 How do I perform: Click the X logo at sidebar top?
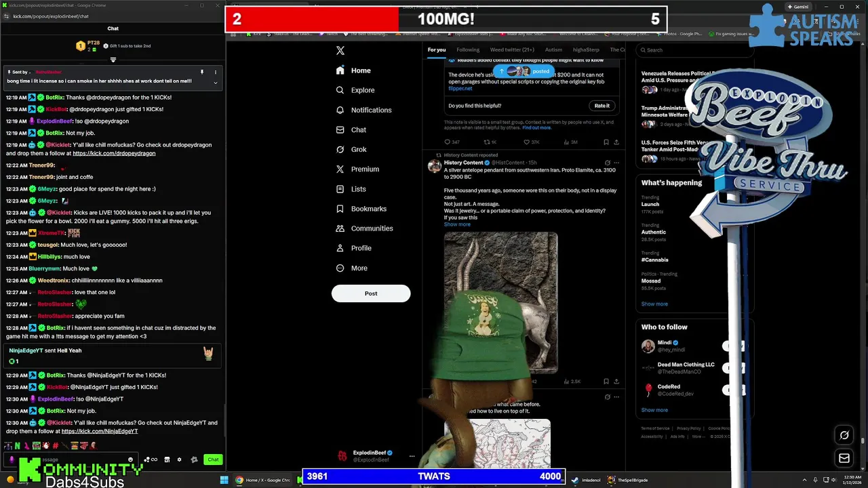(x=340, y=50)
